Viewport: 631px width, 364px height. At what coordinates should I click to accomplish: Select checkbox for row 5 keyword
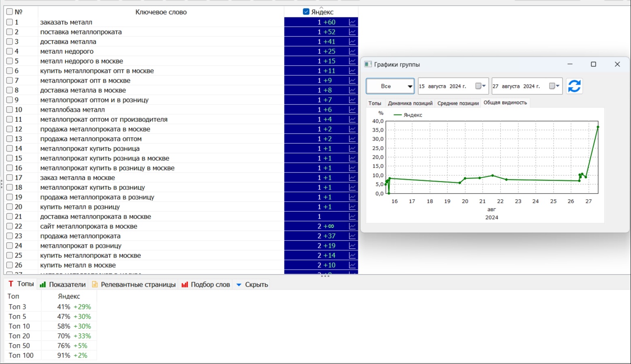pos(10,61)
